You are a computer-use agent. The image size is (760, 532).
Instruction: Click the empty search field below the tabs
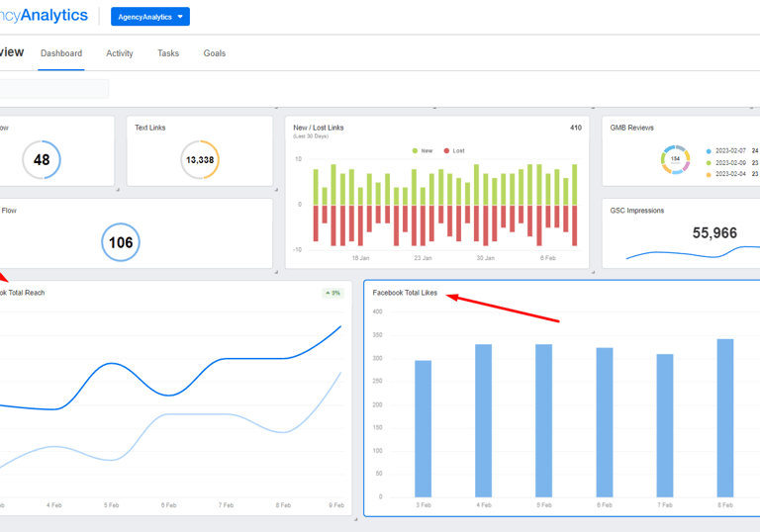pyautogui.click(x=54, y=89)
